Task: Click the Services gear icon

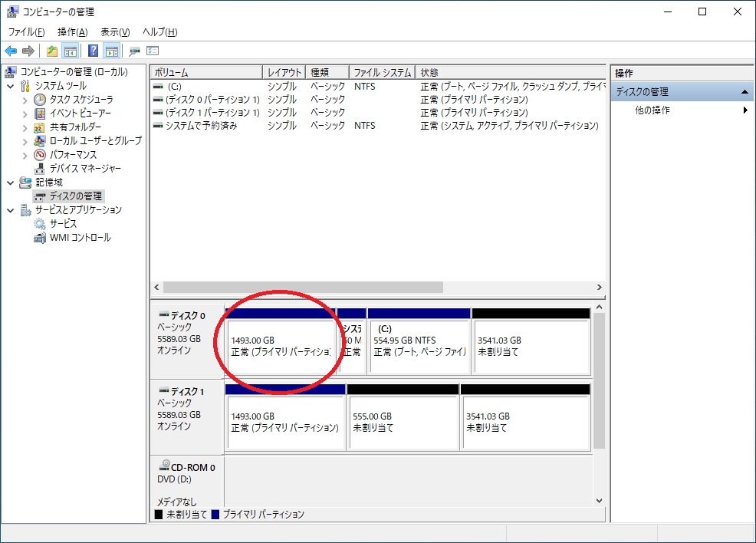Action: point(40,224)
